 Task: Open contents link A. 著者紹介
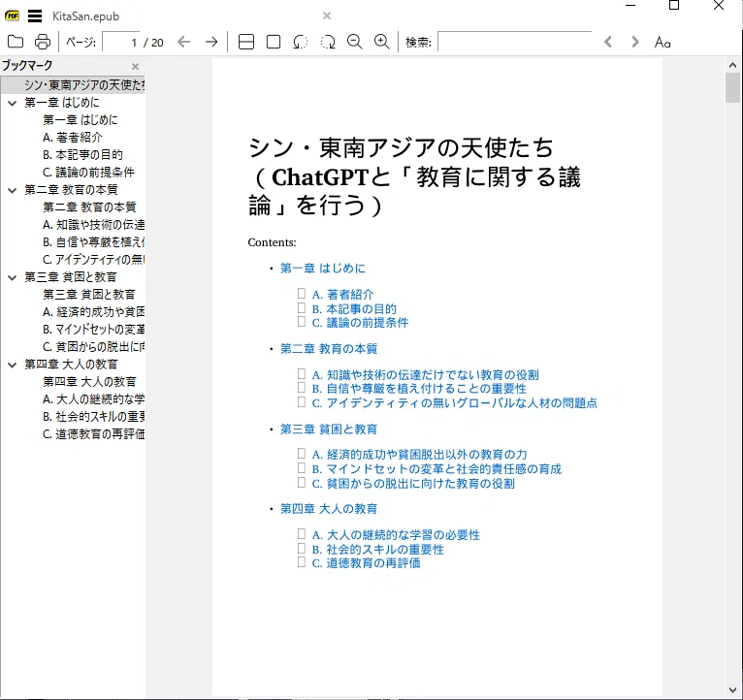(342, 295)
